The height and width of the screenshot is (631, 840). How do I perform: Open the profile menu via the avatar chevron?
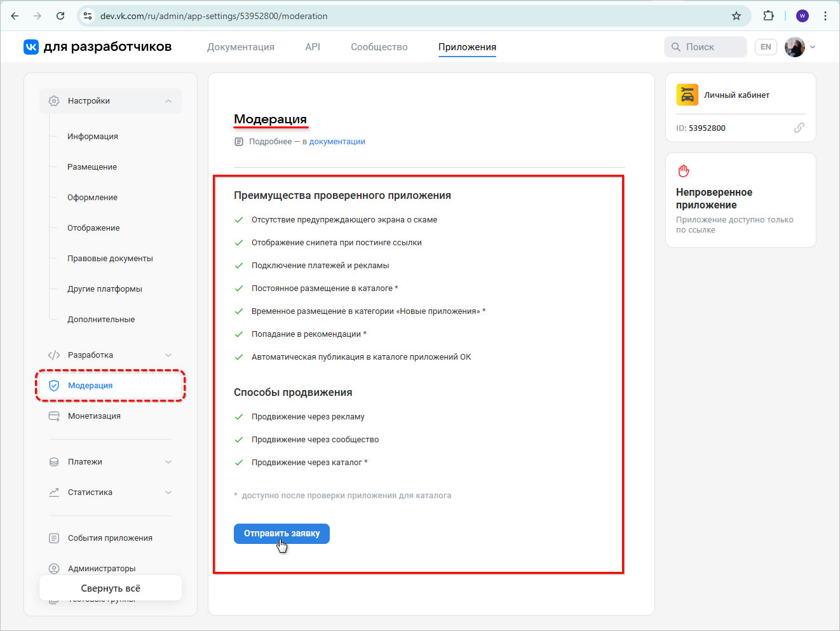click(813, 47)
